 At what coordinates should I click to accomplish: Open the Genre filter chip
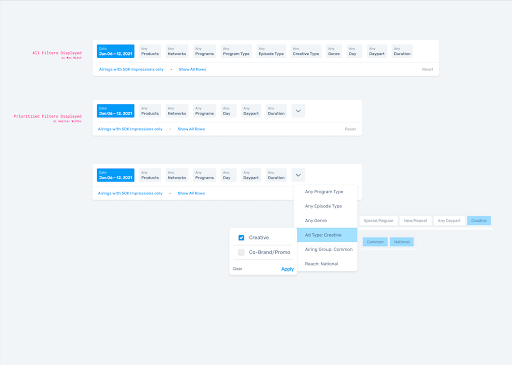pos(334,51)
